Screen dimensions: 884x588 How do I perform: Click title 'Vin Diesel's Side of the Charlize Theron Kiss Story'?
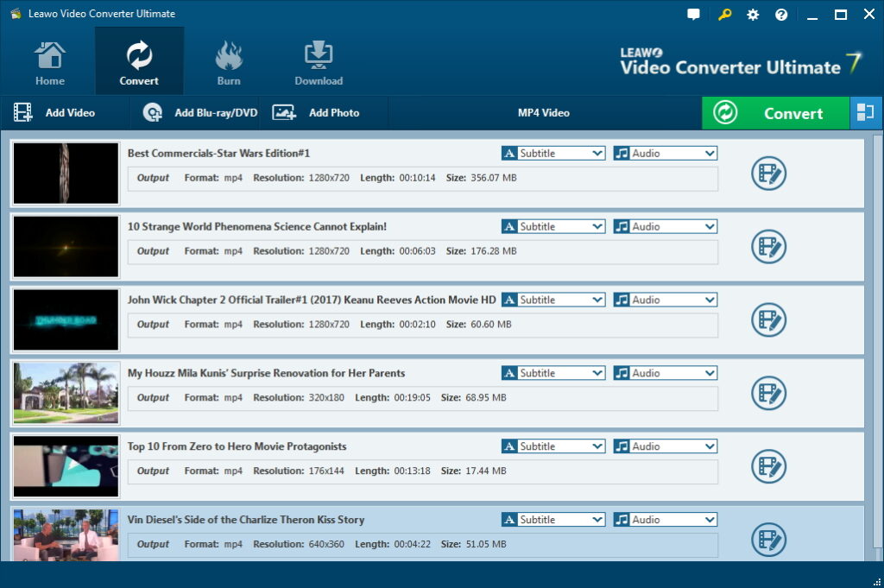point(246,520)
